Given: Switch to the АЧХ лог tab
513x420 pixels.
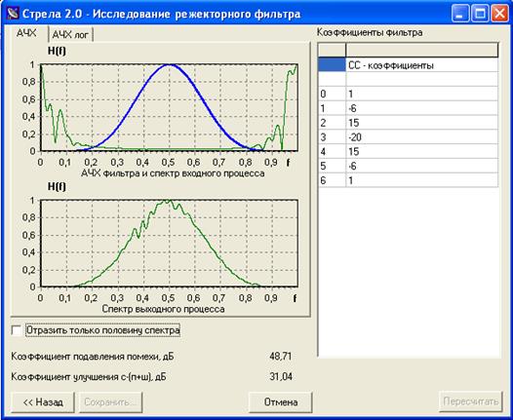Looking at the screenshot, I should click(70, 34).
